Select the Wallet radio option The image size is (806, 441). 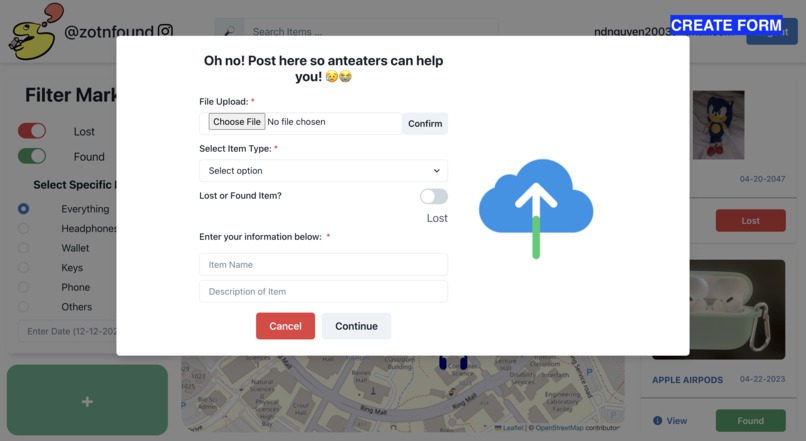pyautogui.click(x=23, y=248)
